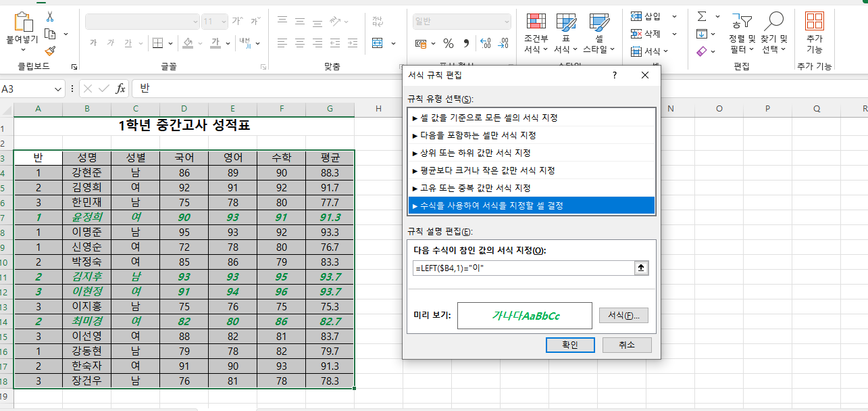Image resolution: width=868 pixels, height=411 pixels.
Task: Click the Insert Function fx icon
Action: (x=120, y=89)
